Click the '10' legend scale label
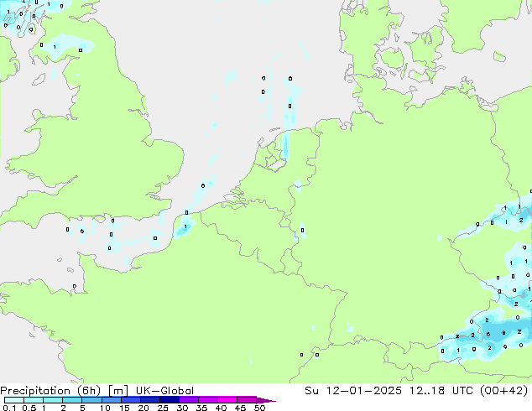Screen dimensions: 532x411 point(105,408)
